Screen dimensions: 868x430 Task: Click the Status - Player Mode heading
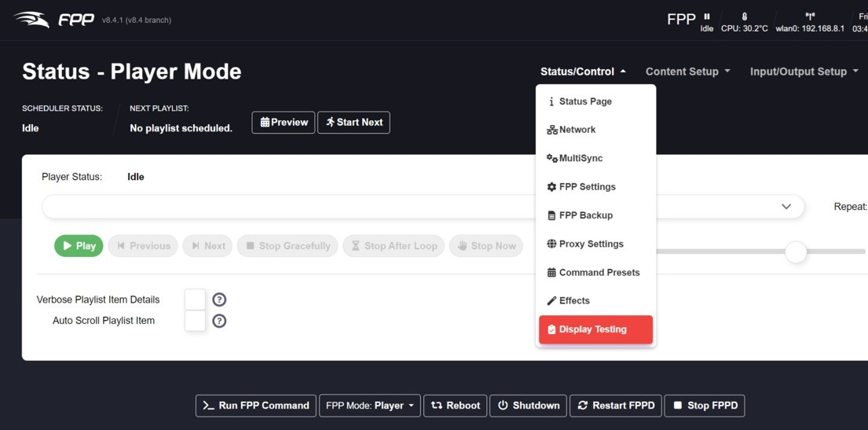(x=132, y=72)
